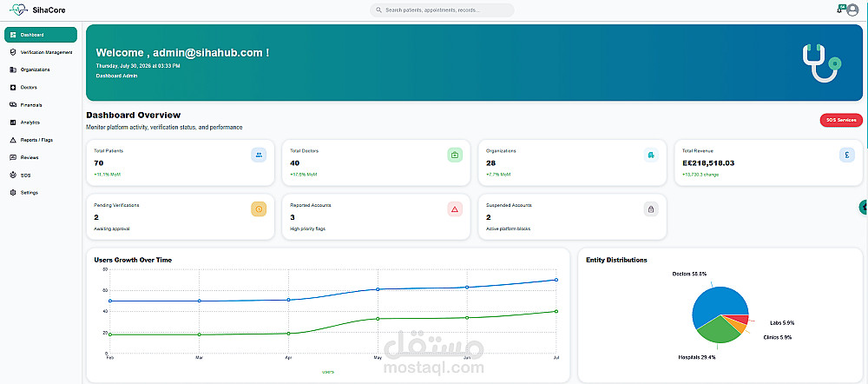Click the Total Doctors briefcase icon
The image size is (868, 384).
(x=455, y=156)
